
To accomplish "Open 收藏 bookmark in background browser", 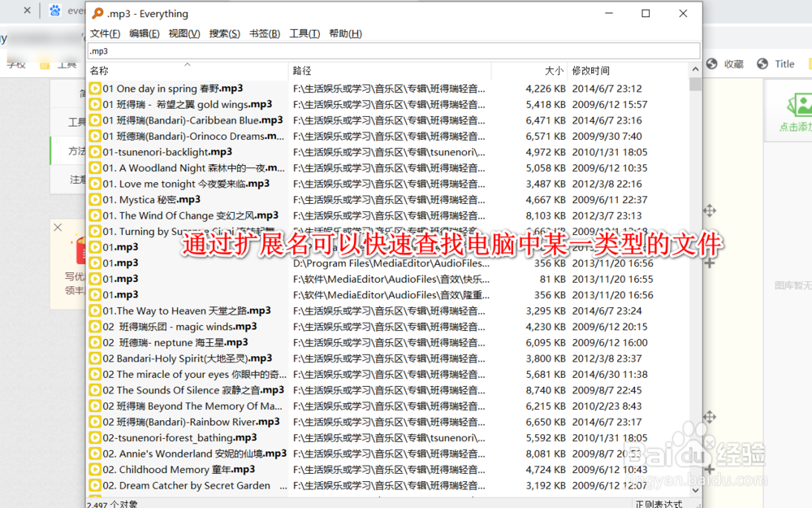I will pos(725,63).
